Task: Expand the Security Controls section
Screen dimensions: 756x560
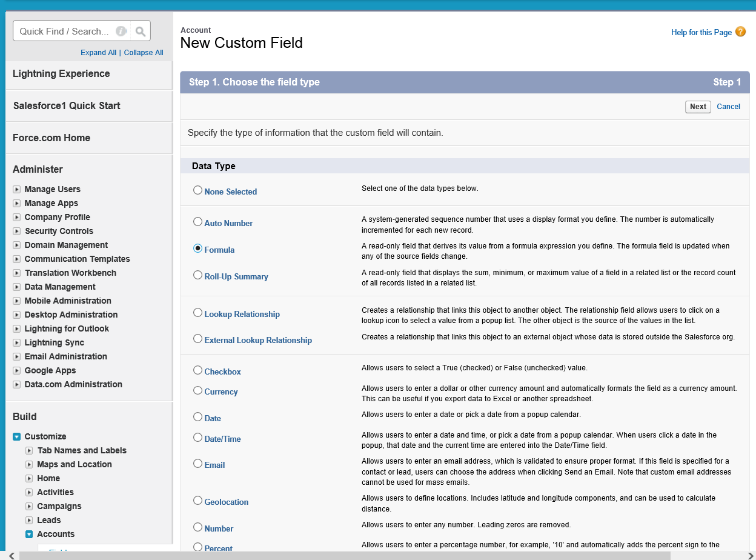Action: pyautogui.click(x=16, y=231)
